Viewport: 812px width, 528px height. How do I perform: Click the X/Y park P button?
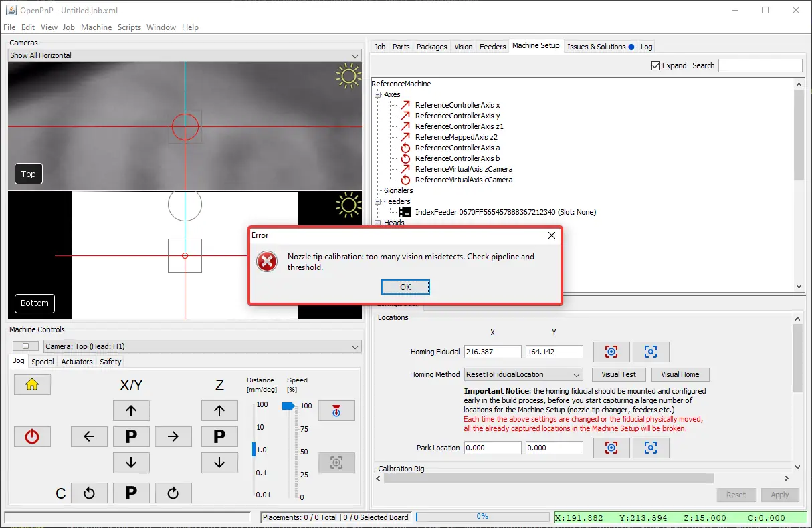[x=131, y=437]
